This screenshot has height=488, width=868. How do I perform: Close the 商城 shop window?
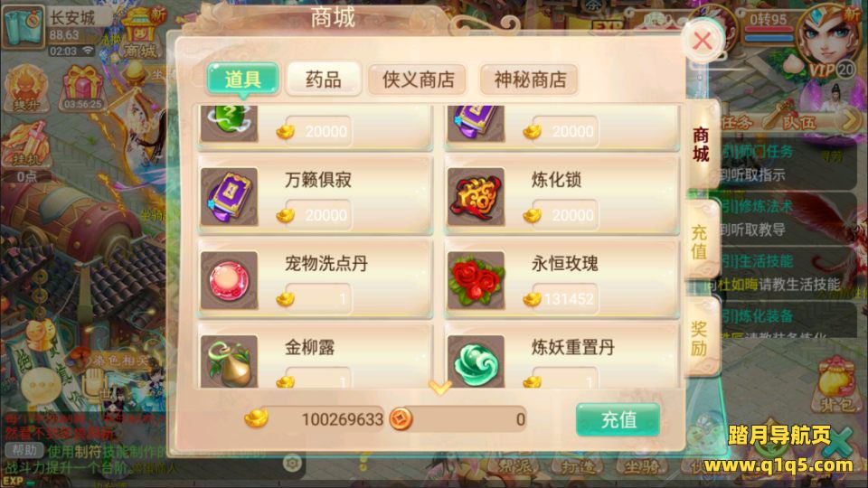point(703,41)
